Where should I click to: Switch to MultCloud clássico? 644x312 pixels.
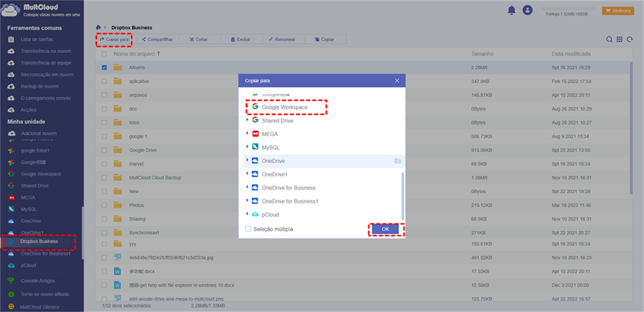40,307
